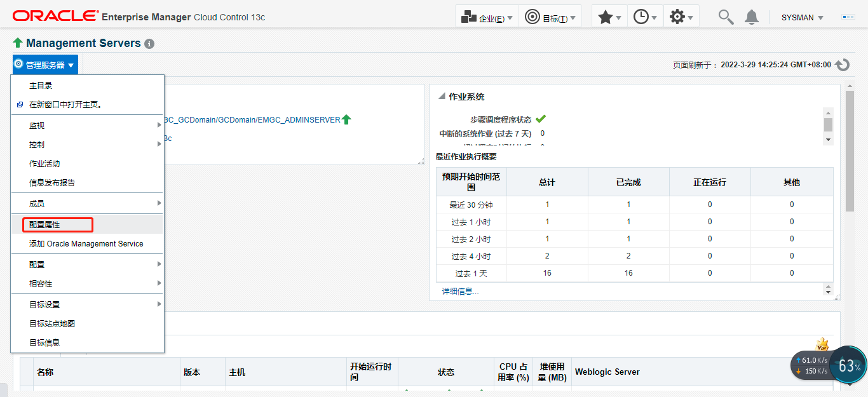Image resolution: width=868 pixels, height=397 pixels.
Task: Click the search magnifier icon
Action: pos(726,17)
